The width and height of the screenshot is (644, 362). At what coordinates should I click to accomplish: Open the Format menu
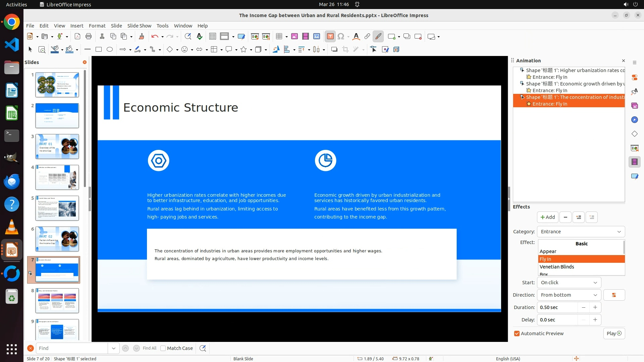tap(97, 26)
